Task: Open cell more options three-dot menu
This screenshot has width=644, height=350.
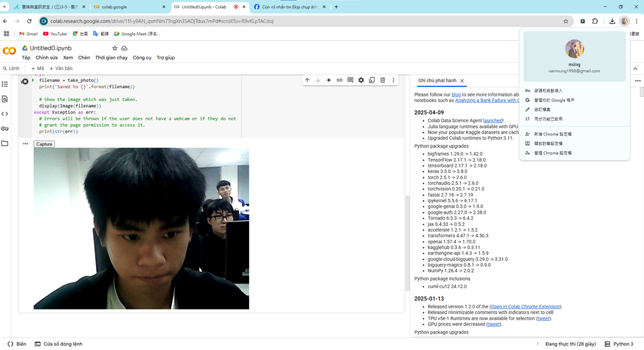Action: click(393, 80)
